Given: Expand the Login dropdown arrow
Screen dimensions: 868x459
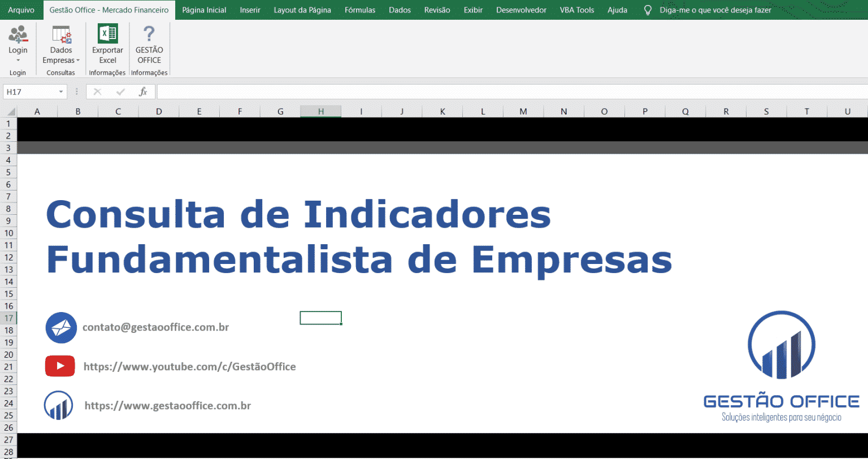Looking at the screenshot, I should 18,60.
